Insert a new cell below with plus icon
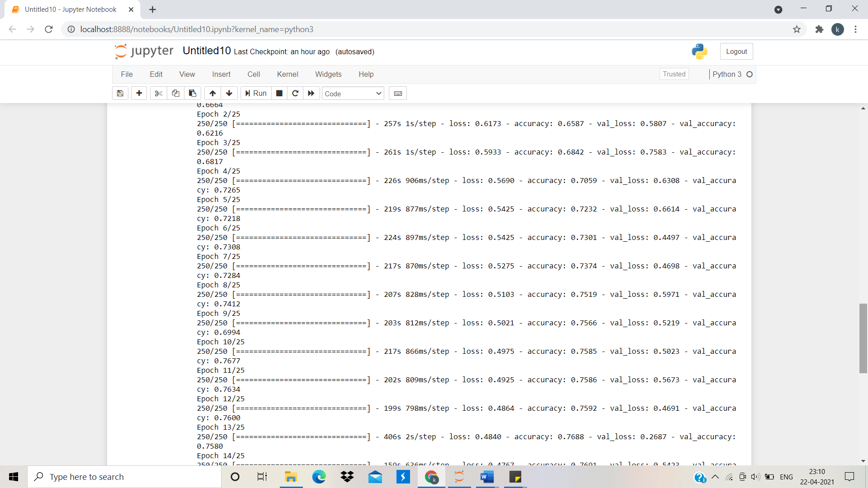 coord(139,93)
